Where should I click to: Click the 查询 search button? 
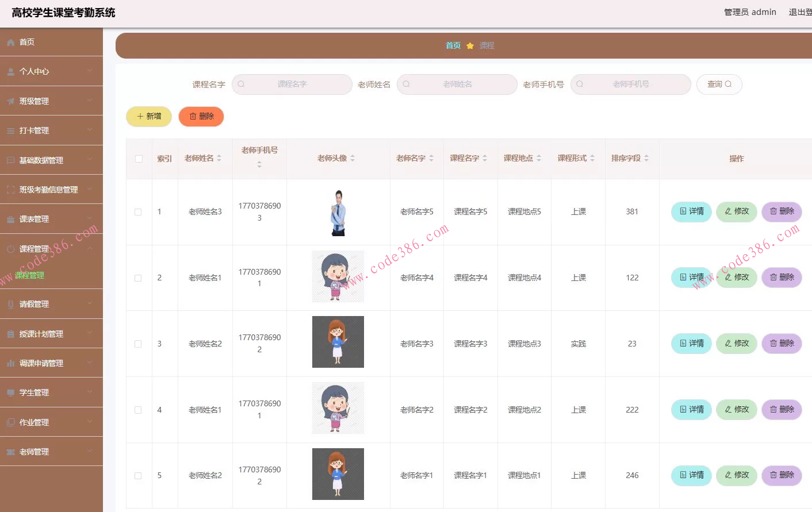tap(719, 84)
